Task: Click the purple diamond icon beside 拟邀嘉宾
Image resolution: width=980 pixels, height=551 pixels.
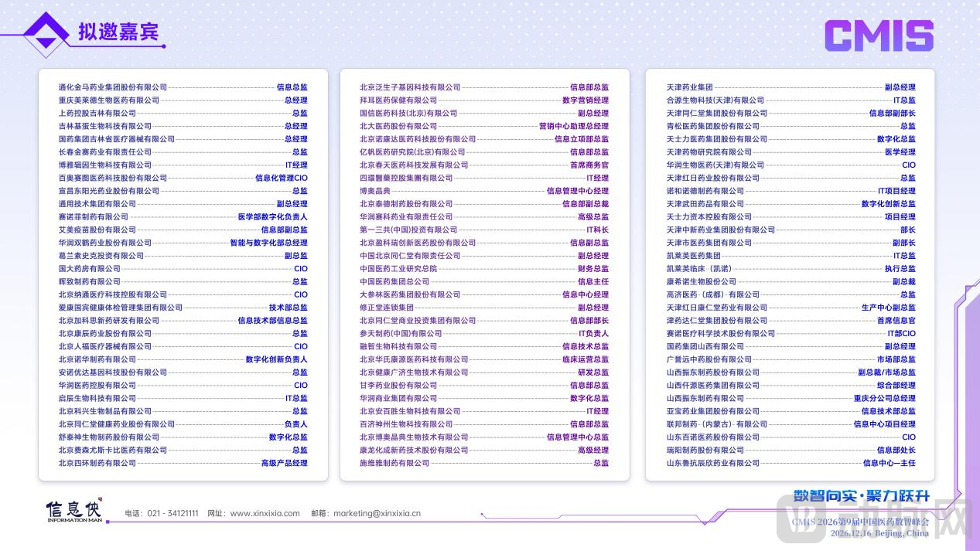Action: point(46,34)
